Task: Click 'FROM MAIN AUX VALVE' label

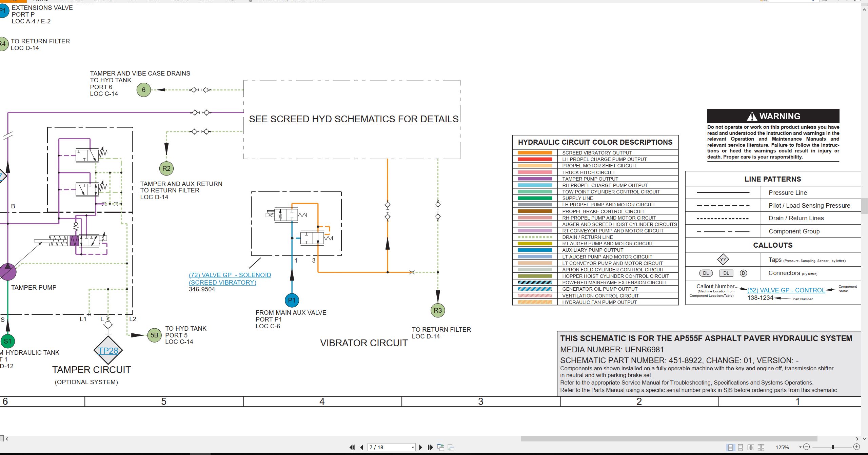Action: coord(291,312)
